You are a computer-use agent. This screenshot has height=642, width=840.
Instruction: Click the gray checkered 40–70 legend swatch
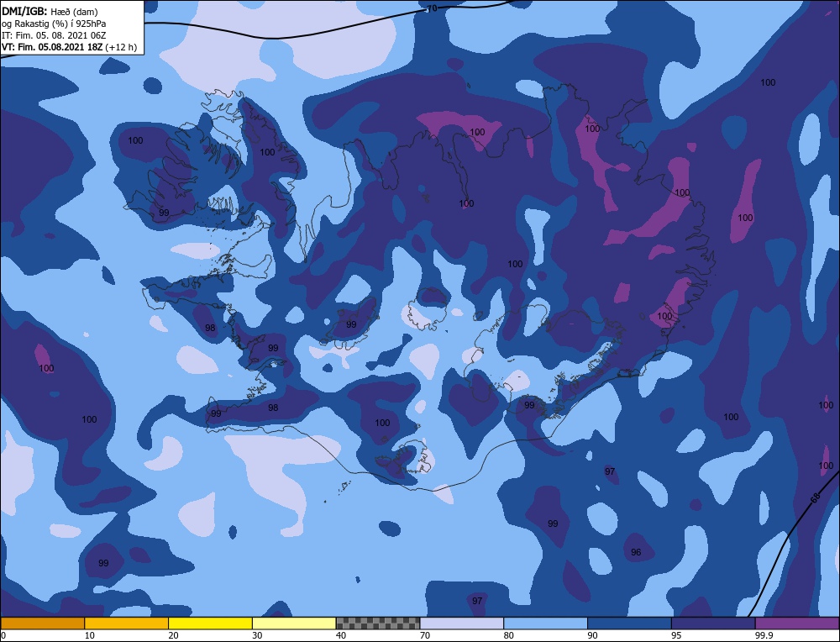click(378, 623)
